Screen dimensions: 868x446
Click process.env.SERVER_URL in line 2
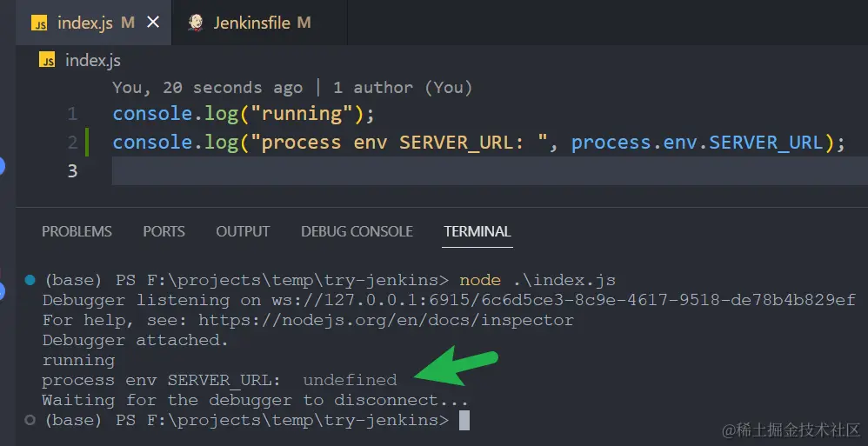pyautogui.click(x=698, y=143)
